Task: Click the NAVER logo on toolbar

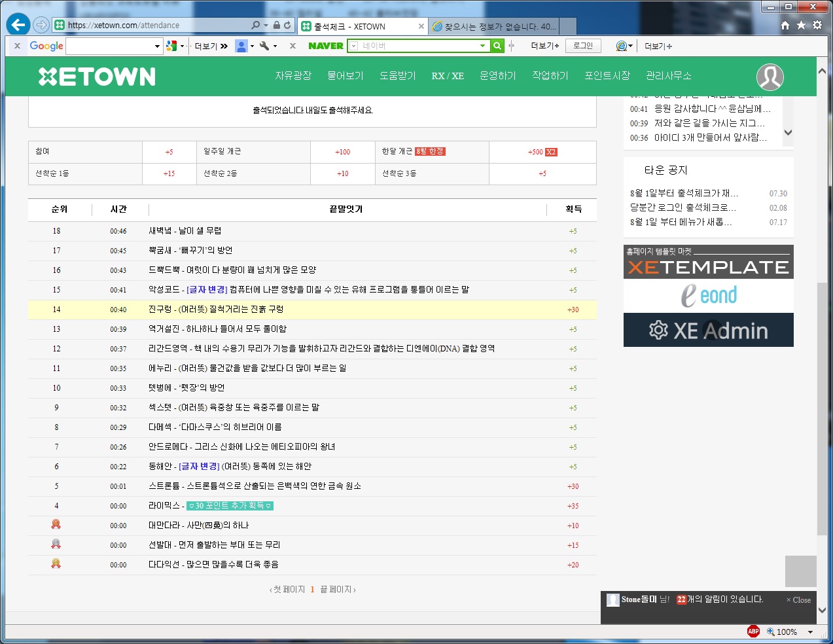Action: pos(326,46)
